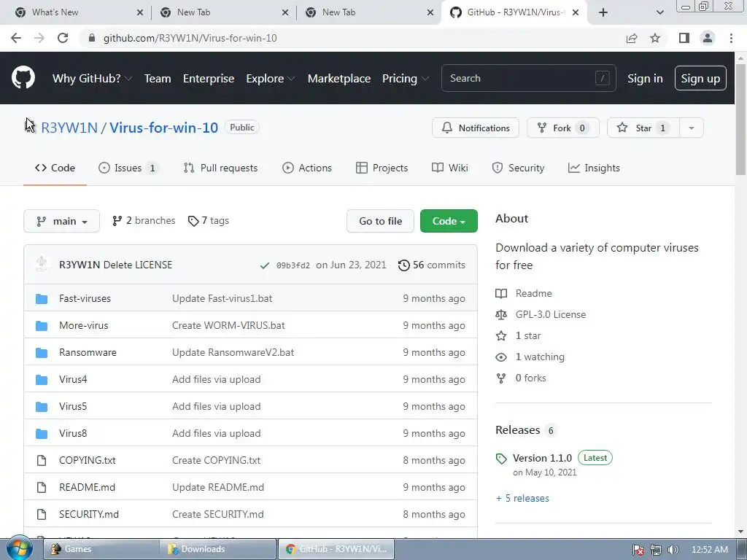
Task: Open the Wiki tab
Action: [x=449, y=168]
